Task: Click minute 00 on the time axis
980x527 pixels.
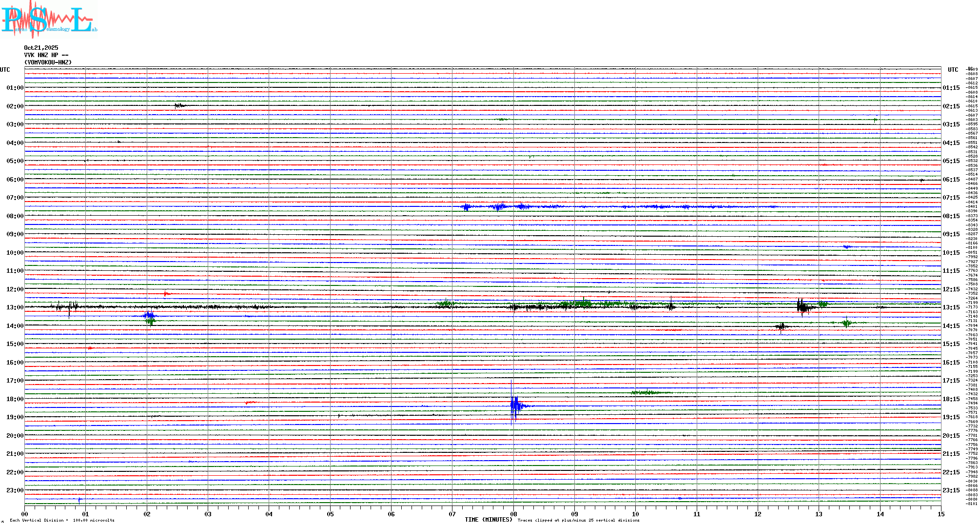Action: [x=25, y=514]
